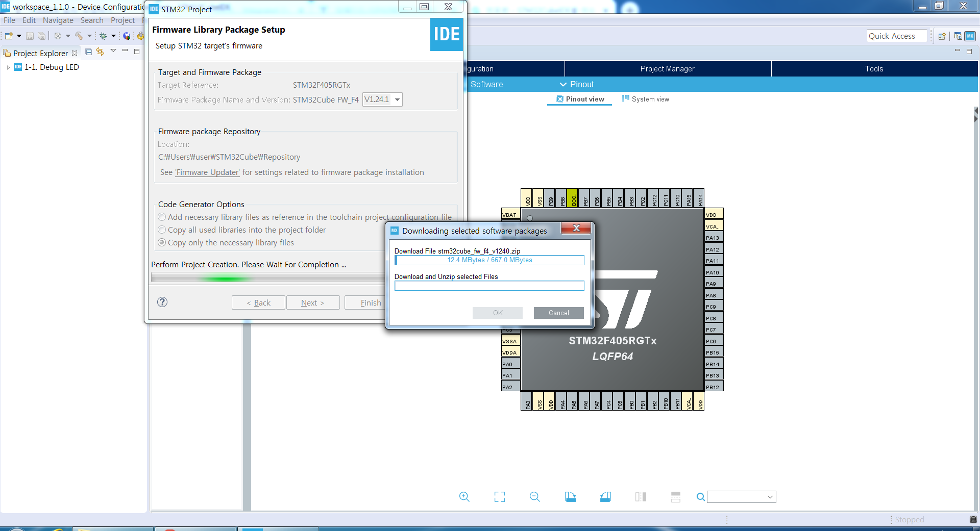980x531 pixels.
Task: Open help from the STM32 Project dialog
Action: click(x=162, y=302)
